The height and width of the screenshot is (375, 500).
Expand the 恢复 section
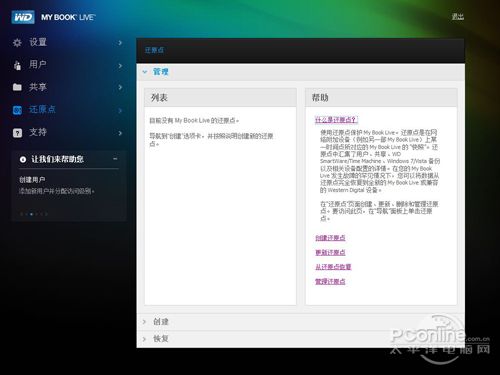(300, 339)
